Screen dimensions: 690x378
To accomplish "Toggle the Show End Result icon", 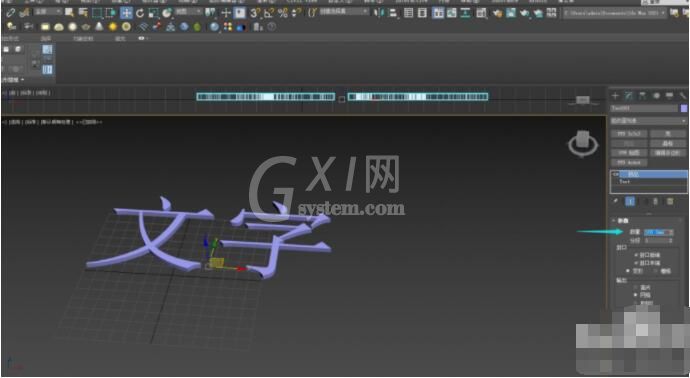I will (630, 201).
